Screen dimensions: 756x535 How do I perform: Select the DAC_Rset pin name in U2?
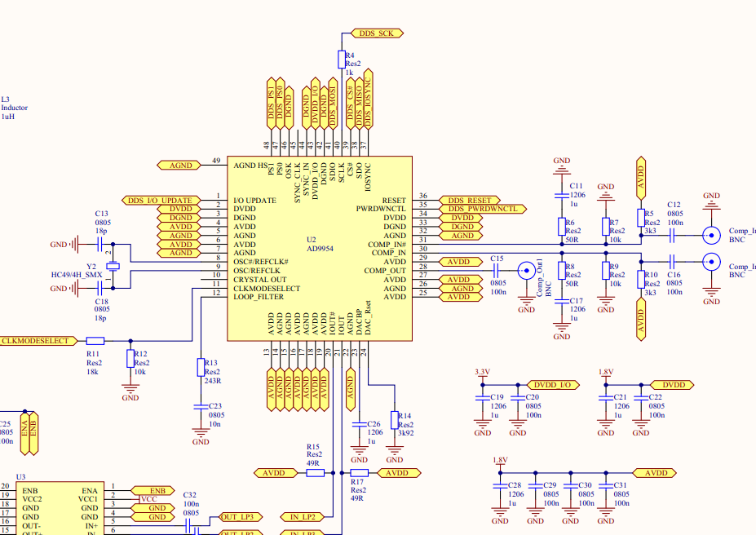tap(369, 318)
